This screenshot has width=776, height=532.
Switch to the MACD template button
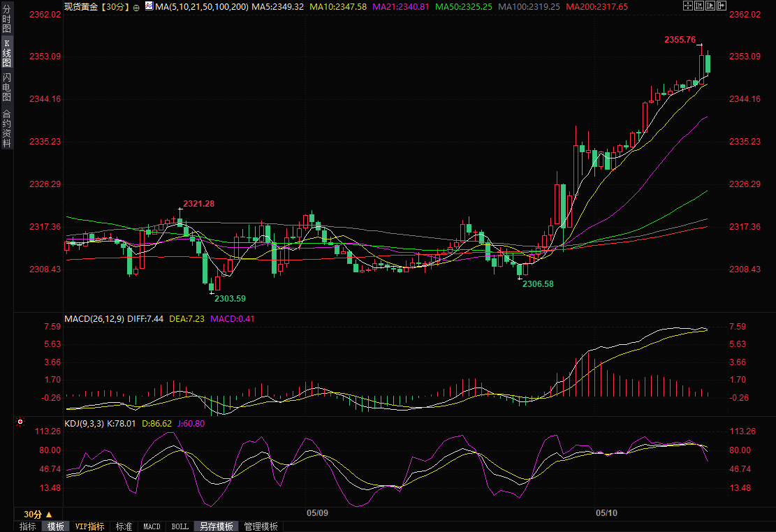point(152,526)
